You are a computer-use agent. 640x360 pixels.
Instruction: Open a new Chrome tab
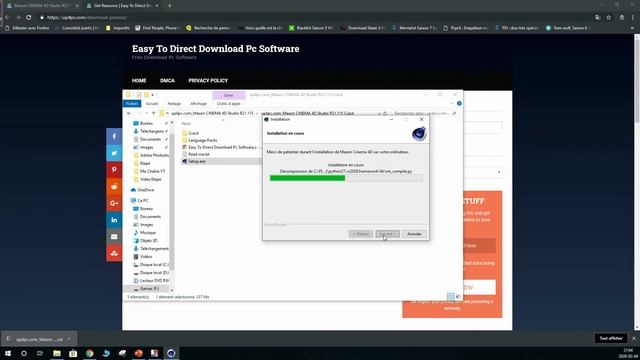point(169,6)
